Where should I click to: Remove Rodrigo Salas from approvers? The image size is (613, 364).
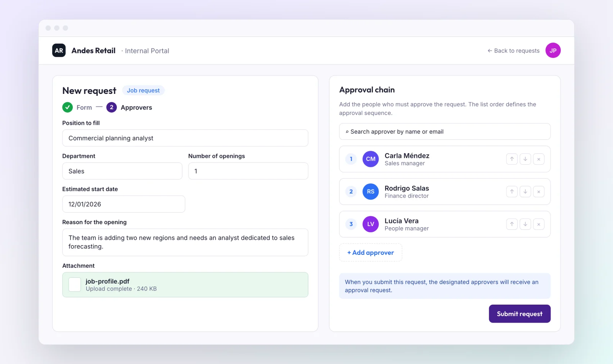pyautogui.click(x=539, y=192)
